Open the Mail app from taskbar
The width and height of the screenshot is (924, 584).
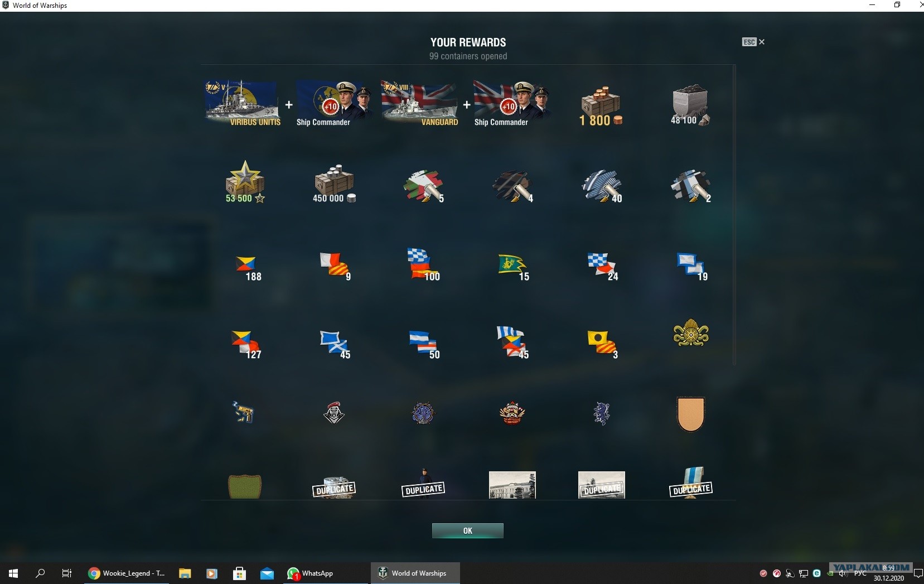tap(267, 573)
